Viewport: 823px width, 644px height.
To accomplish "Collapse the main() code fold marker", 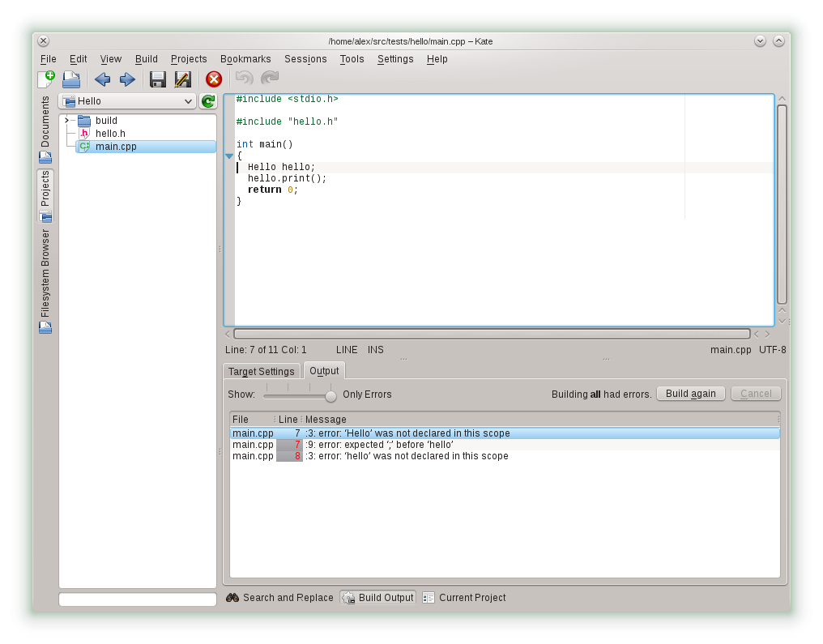I will coord(228,156).
